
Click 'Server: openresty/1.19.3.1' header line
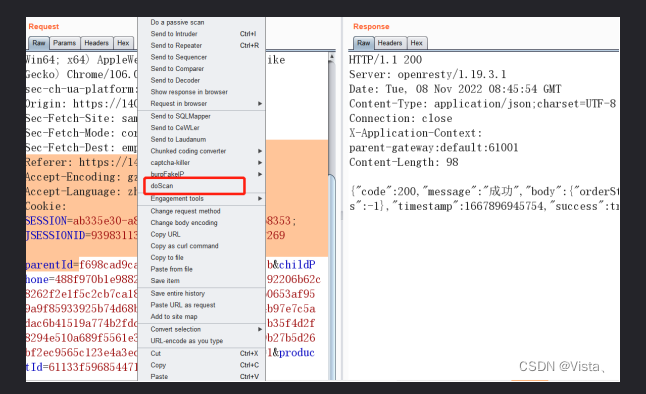[427, 75]
